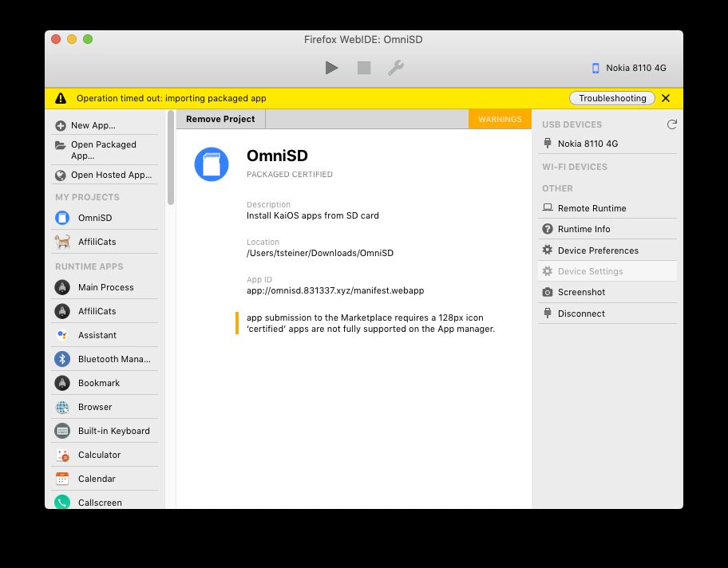728x568 pixels.
Task: Click Remove Project button
Action: tap(220, 119)
